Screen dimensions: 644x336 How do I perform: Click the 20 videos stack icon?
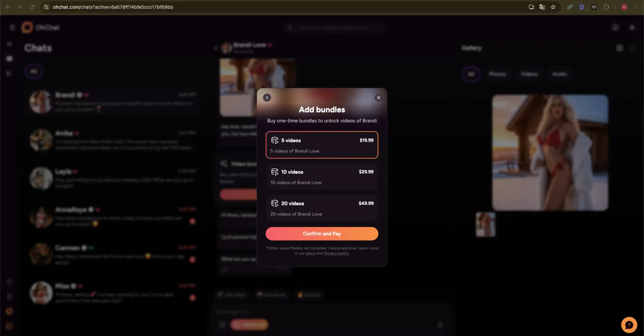(x=275, y=203)
